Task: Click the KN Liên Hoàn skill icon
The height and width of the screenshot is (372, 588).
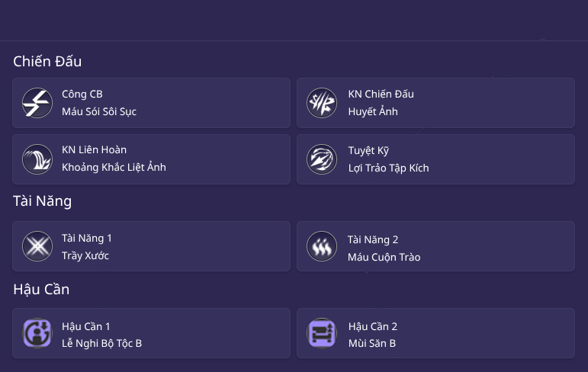Action: (37, 159)
